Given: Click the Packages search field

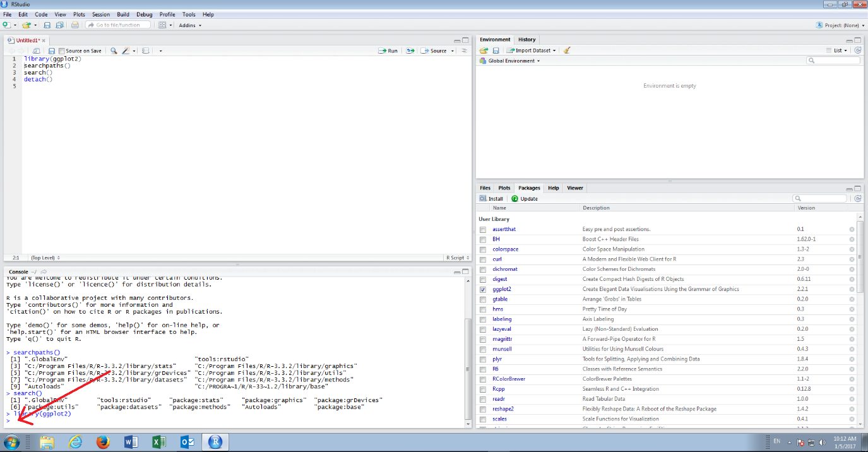Looking at the screenshot, I should coord(819,198).
